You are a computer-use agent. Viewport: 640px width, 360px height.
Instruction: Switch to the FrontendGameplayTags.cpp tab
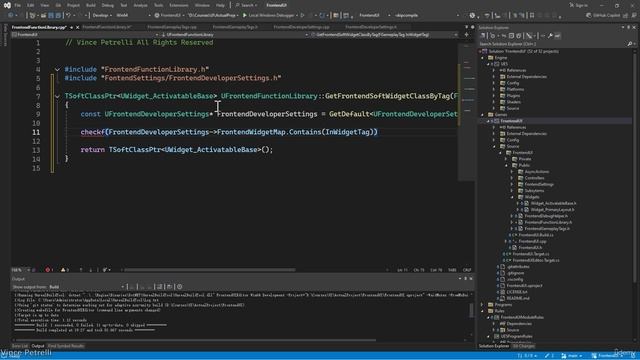pyautogui.click(x=172, y=27)
